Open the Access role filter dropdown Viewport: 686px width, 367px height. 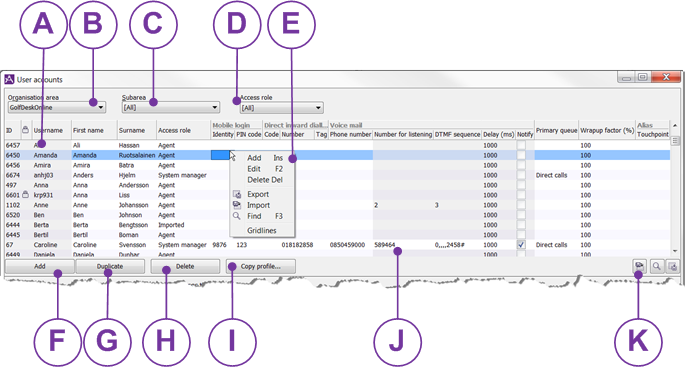(x=318, y=108)
